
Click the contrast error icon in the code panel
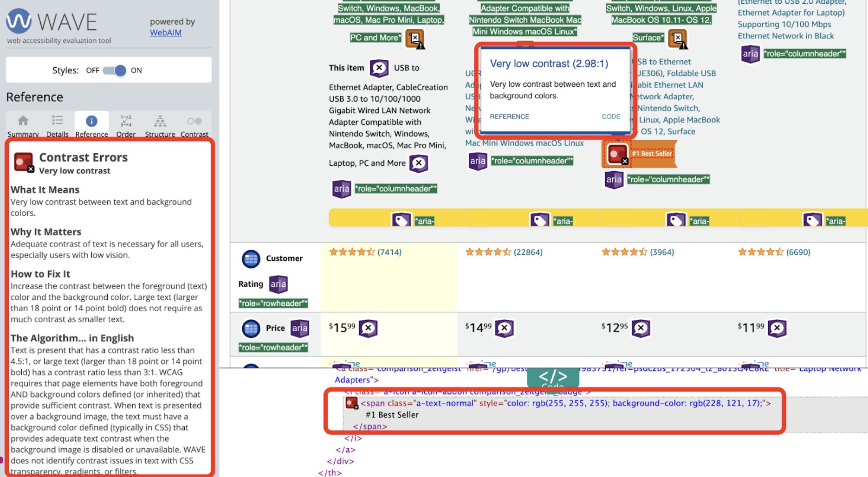click(x=352, y=403)
